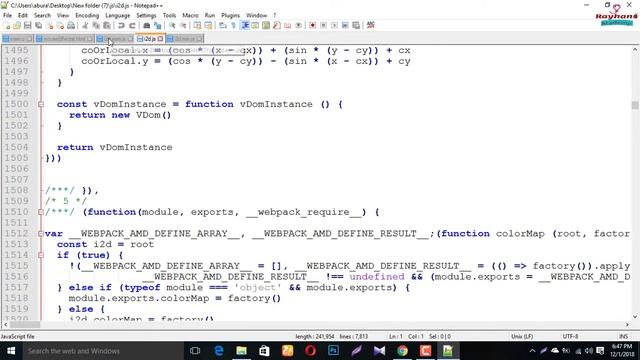This screenshot has height=360, width=640.
Task: Open the Function List panel icon
Action: click(277, 25)
